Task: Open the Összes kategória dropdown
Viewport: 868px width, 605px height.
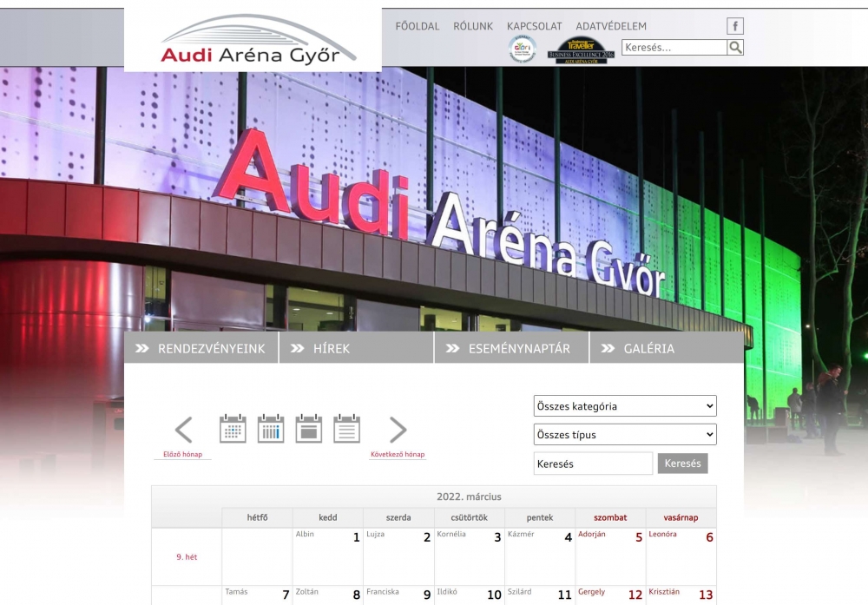Action: pos(625,405)
